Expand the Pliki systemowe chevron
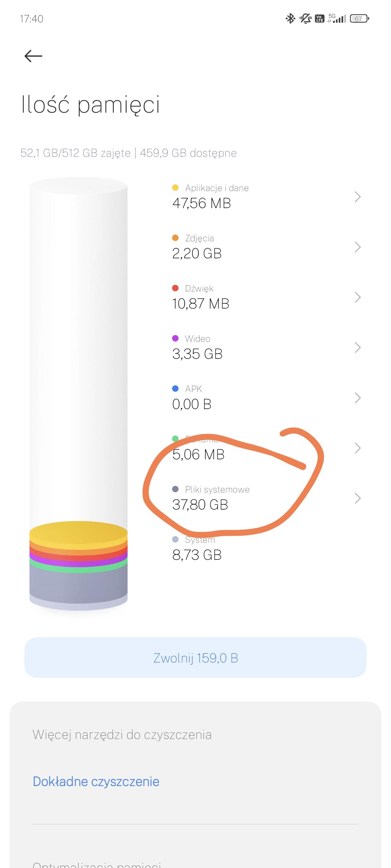Viewport: 391px width, 868px height. tap(358, 498)
